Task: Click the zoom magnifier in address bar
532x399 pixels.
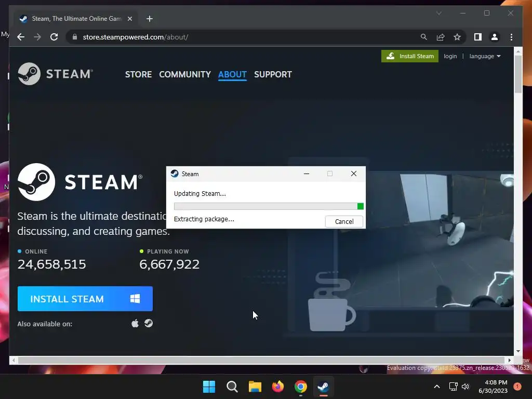Action: pyautogui.click(x=424, y=37)
